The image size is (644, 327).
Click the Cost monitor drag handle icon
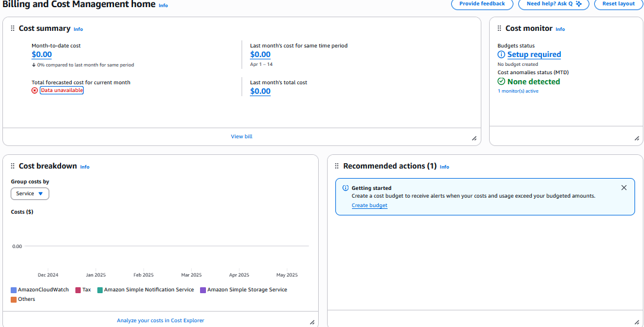tap(499, 28)
